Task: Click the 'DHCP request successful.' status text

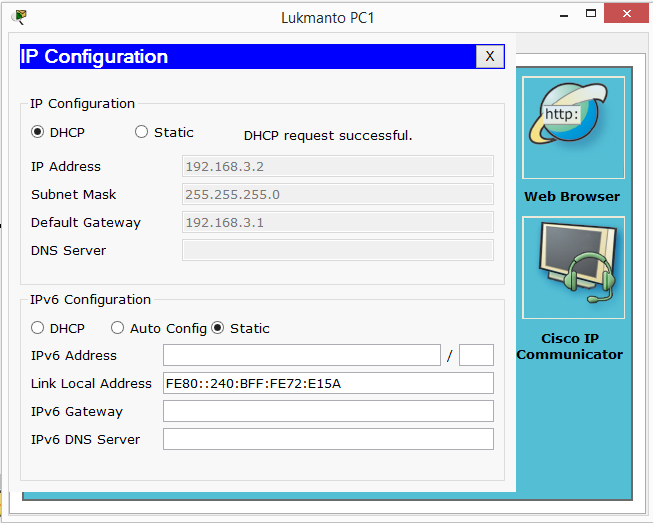Action: click(328, 135)
